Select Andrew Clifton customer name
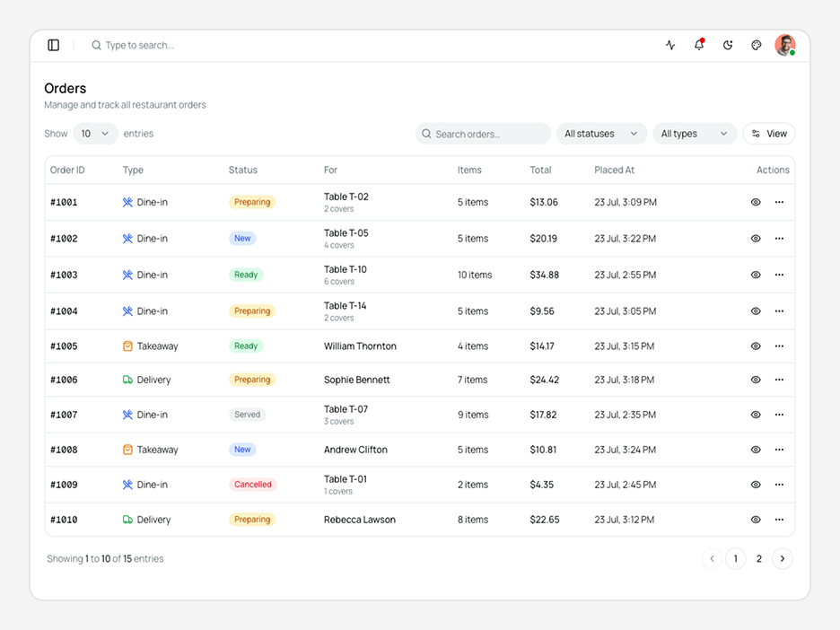840x630 pixels. pyautogui.click(x=355, y=450)
